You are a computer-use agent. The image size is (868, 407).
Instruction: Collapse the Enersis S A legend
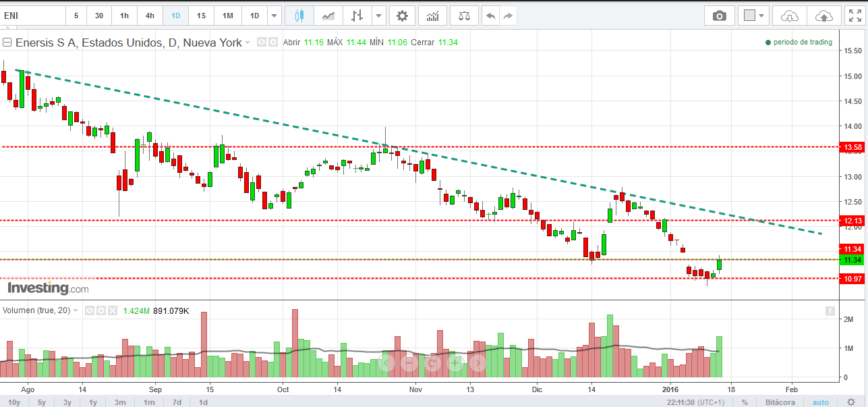point(7,43)
